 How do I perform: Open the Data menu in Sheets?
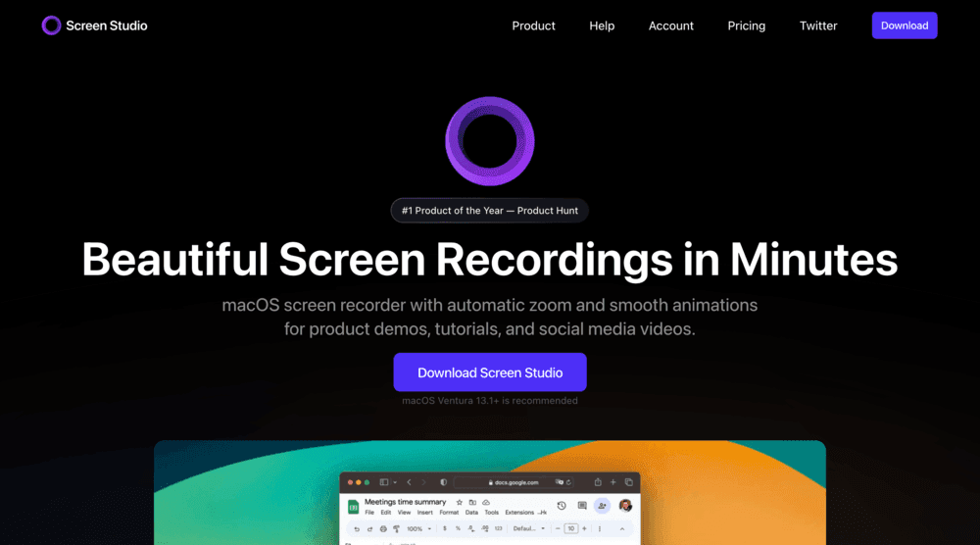coord(471,513)
